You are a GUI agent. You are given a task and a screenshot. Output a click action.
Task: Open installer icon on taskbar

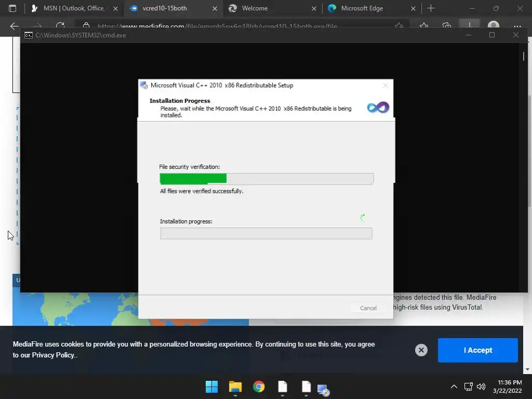pyautogui.click(x=323, y=390)
